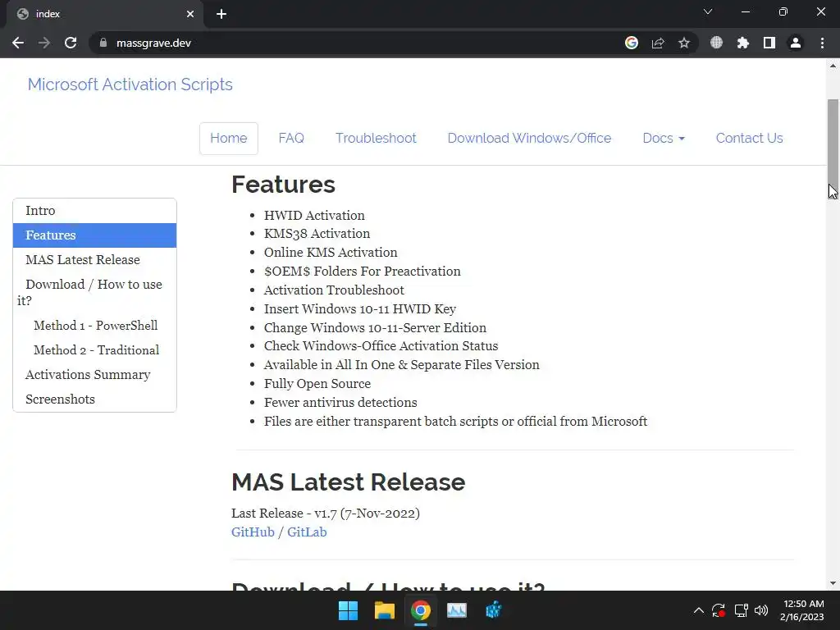The width and height of the screenshot is (840, 630).
Task: Open the Windows Start menu
Action: (x=348, y=610)
